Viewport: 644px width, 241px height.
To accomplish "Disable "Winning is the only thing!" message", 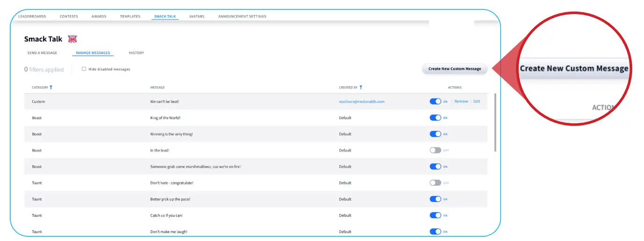I will (435, 134).
